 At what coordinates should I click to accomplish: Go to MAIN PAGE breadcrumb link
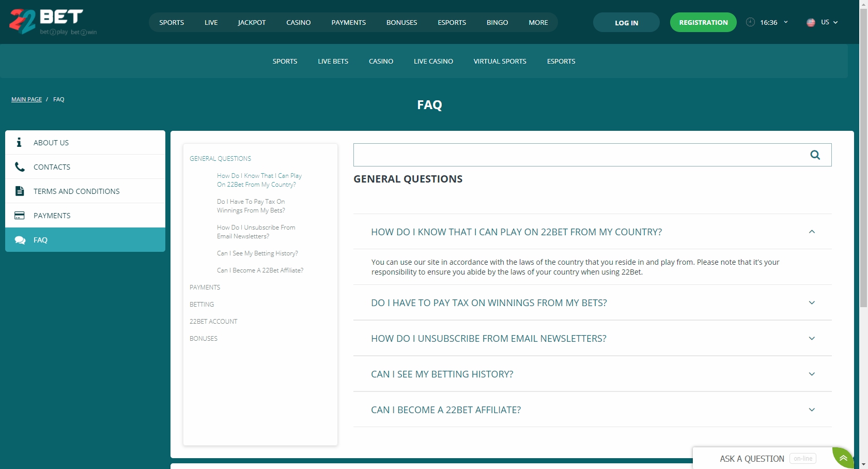tap(27, 99)
